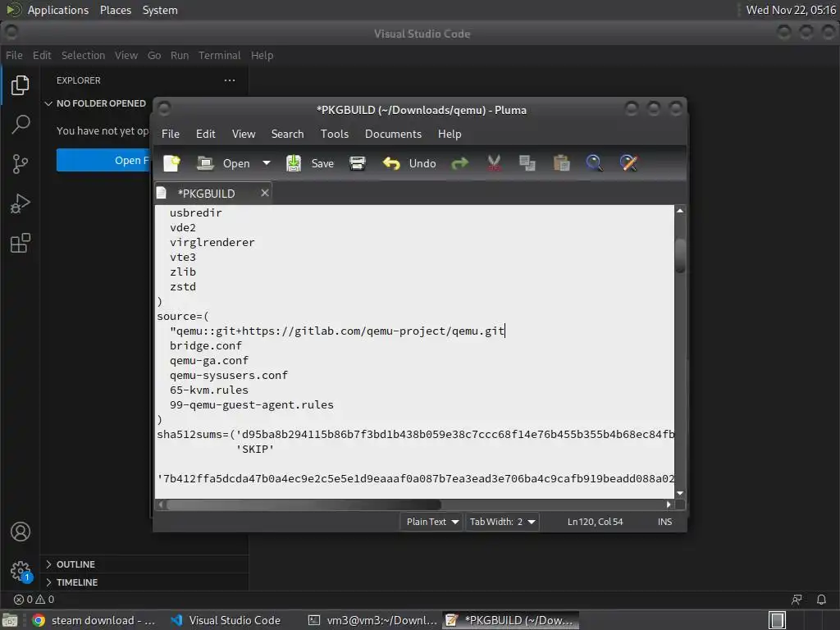840x630 pixels.
Task: Toggle INS insert mode indicator in Pluma
Action: pos(664,522)
